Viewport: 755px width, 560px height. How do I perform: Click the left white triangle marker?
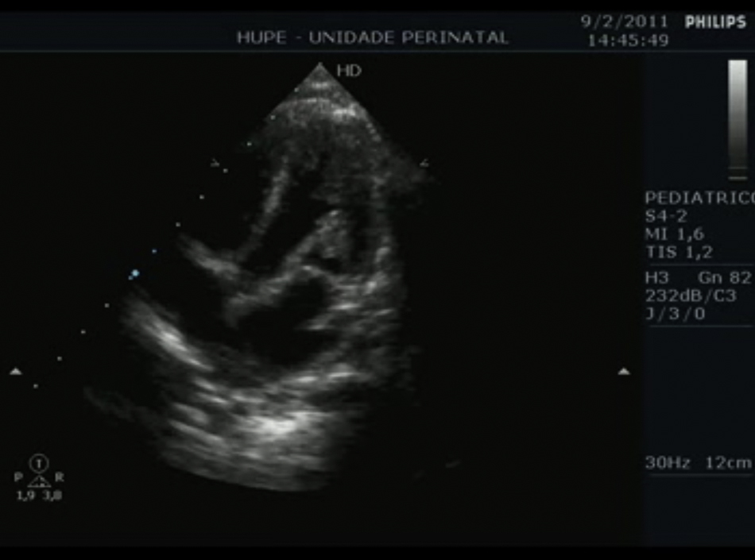[15, 371]
